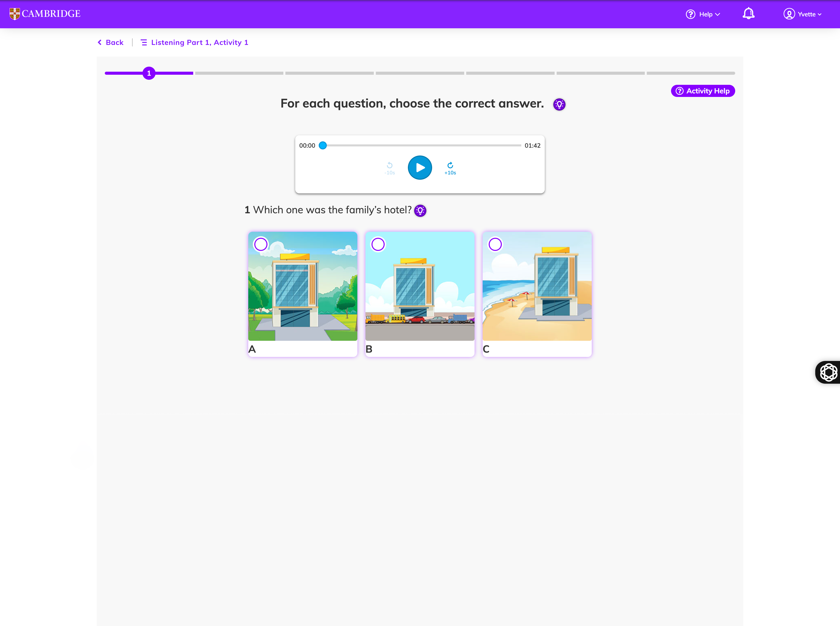Select radio button for hotel B
The width and height of the screenshot is (840, 626).
point(378,244)
